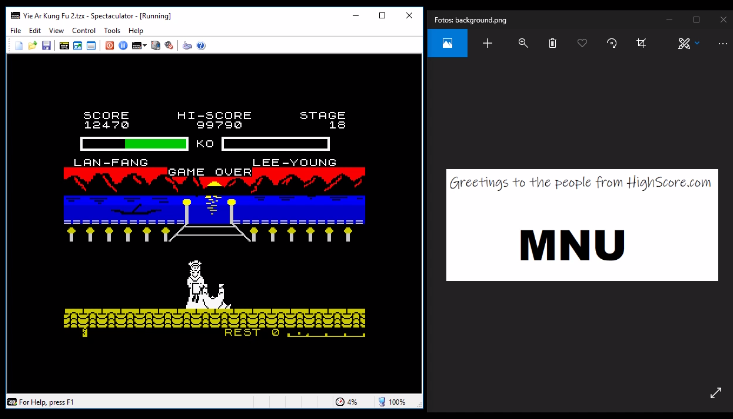Click the Spectaculator title bar app icon

click(x=15, y=16)
